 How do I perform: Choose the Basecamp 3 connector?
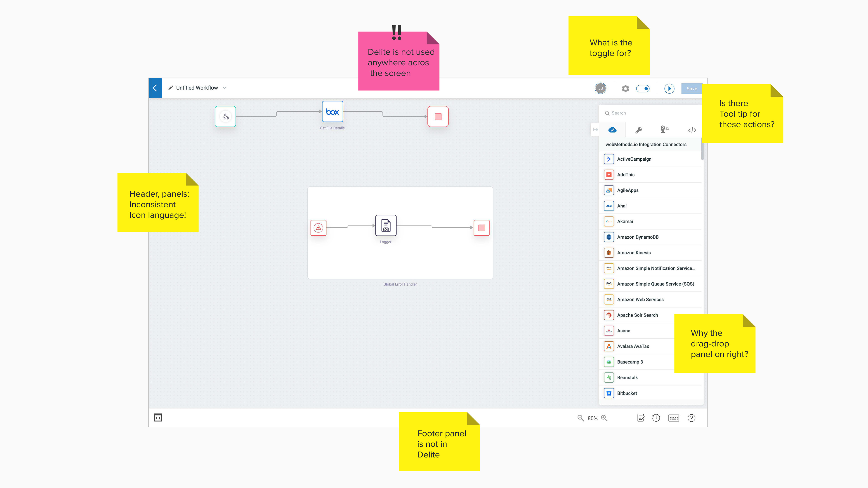(x=637, y=362)
